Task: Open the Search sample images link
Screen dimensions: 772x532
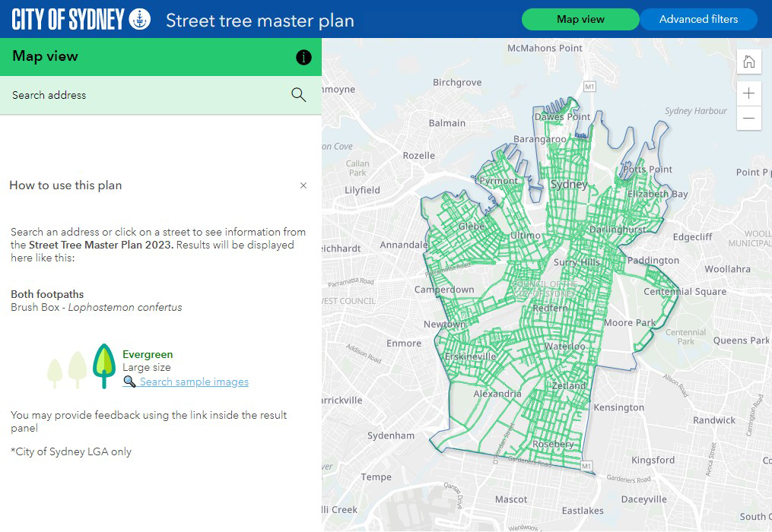Action: tap(194, 382)
